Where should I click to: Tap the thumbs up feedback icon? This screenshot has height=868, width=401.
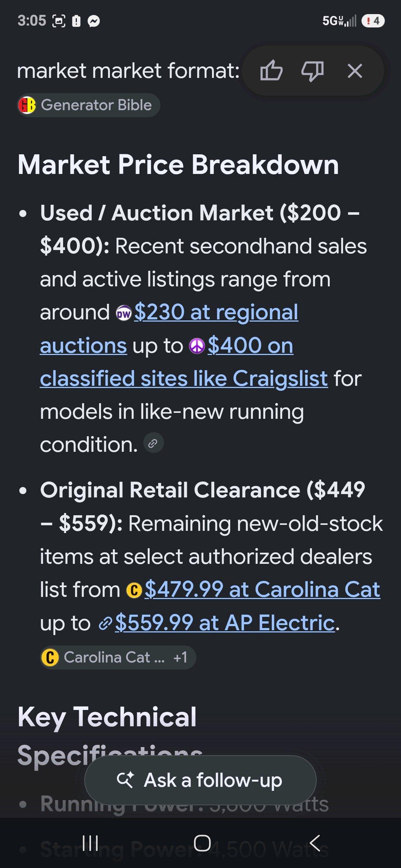271,70
